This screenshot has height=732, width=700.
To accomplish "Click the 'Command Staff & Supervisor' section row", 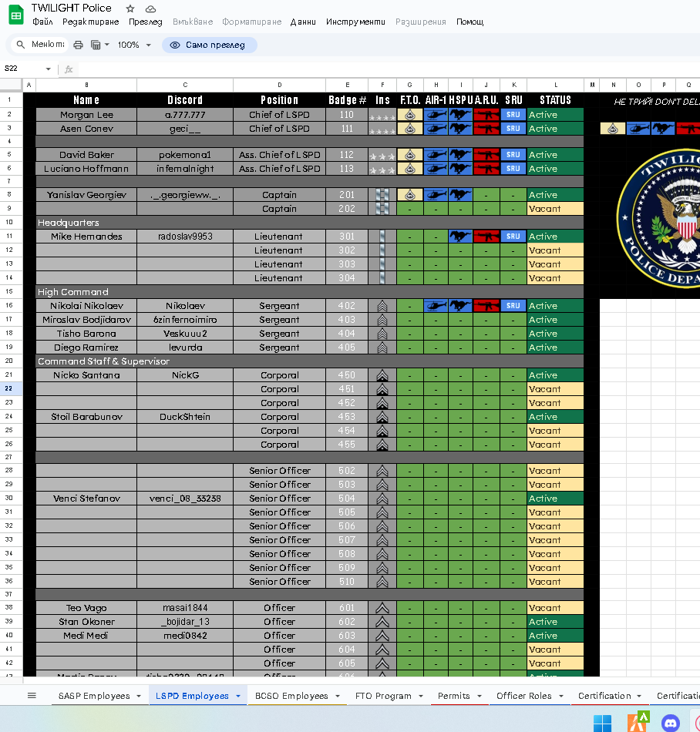I will [310, 361].
